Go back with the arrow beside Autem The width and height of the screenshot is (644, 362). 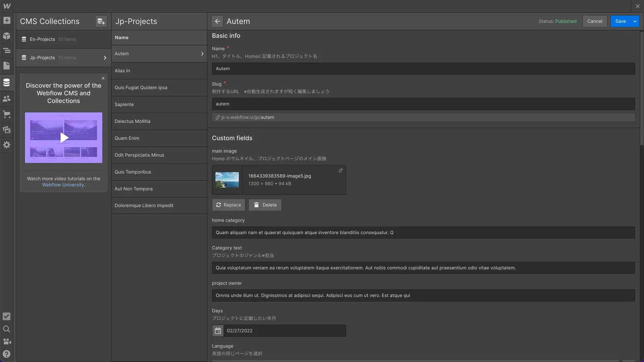(x=217, y=21)
